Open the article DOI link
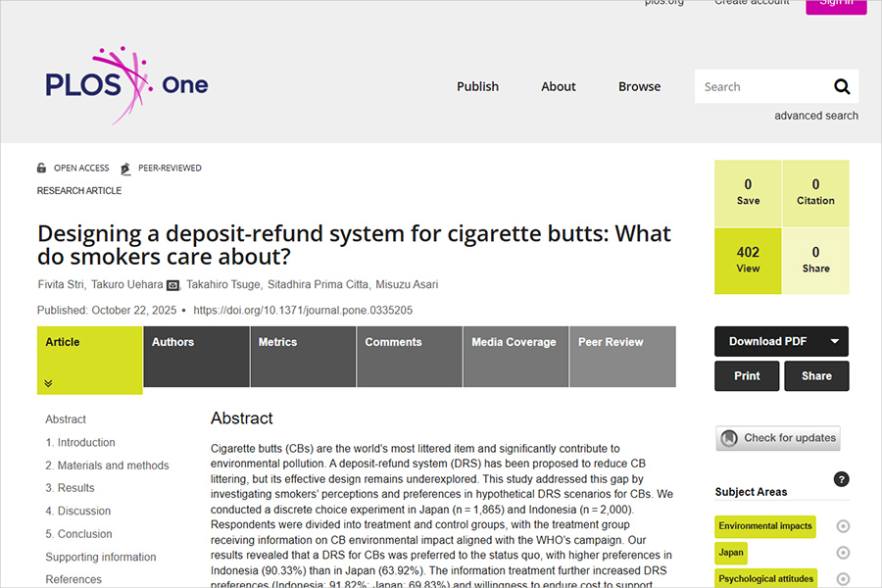The height and width of the screenshot is (588, 882). click(x=303, y=310)
